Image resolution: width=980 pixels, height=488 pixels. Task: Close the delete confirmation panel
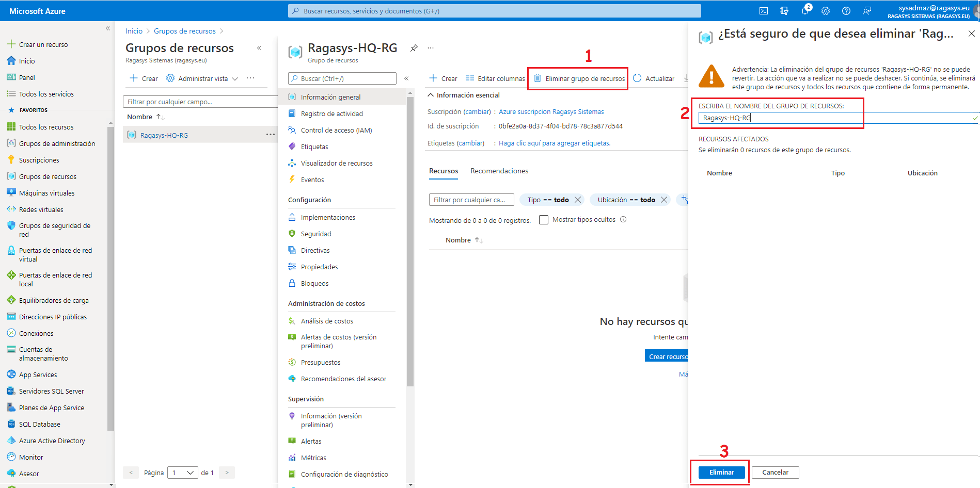point(971,34)
